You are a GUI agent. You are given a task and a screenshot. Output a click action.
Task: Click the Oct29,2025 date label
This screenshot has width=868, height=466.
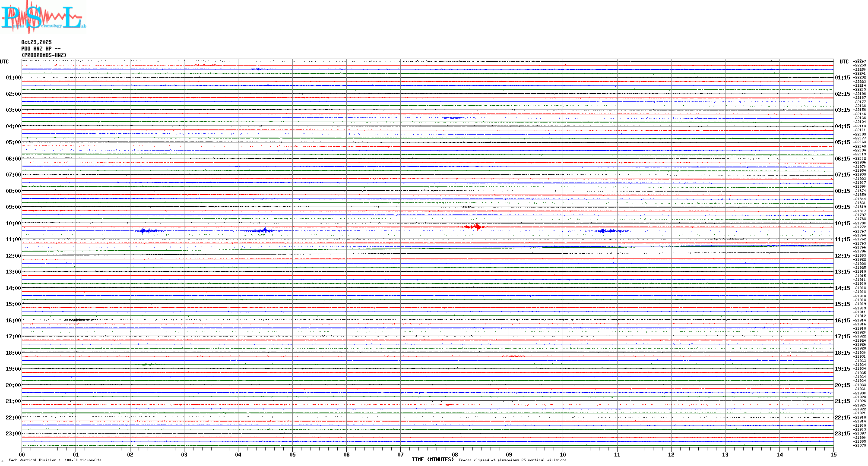[36, 42]
